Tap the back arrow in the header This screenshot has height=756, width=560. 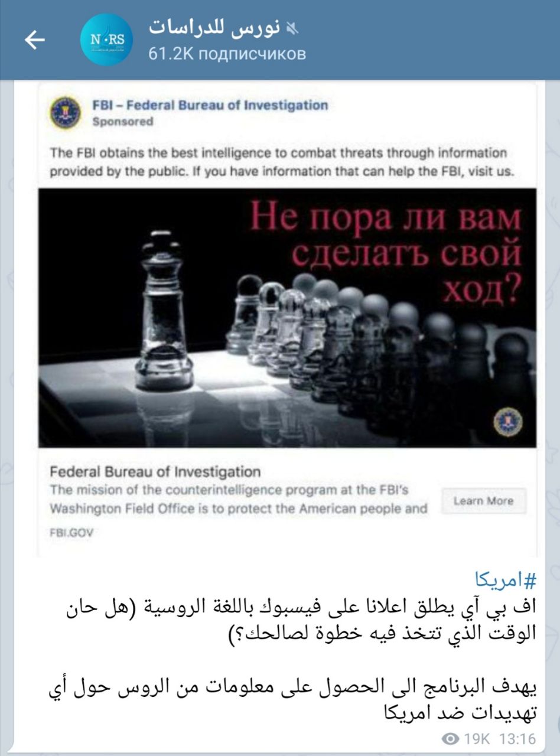(x=34, y=40)
